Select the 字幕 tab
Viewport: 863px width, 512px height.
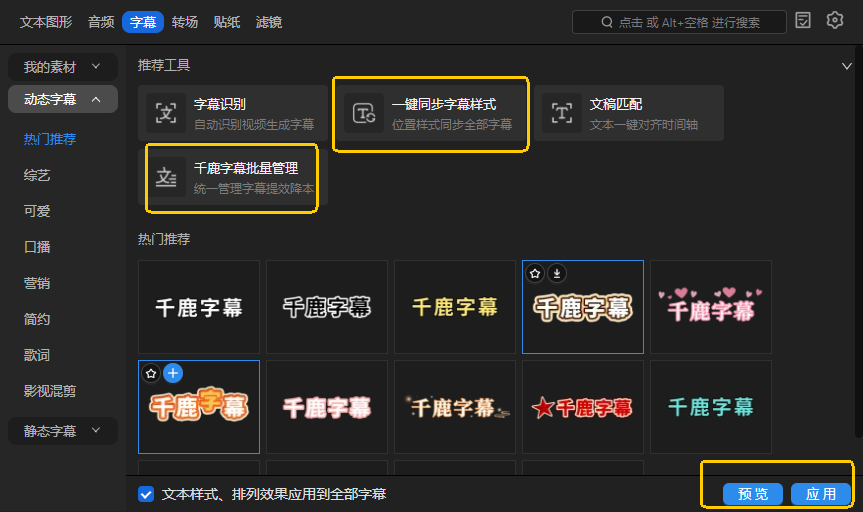[x=143, y=22]
